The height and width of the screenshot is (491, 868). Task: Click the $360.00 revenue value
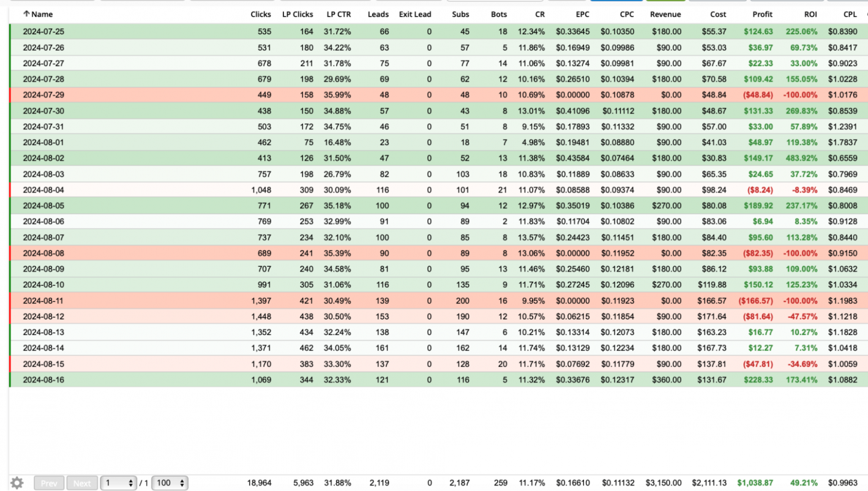(667, 380)
